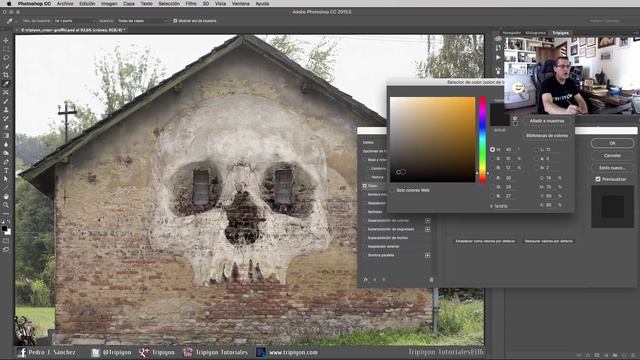Toggle Quick Mask mode icon
640x360 pixels.
pyautogui.click(x=6, y=241)
